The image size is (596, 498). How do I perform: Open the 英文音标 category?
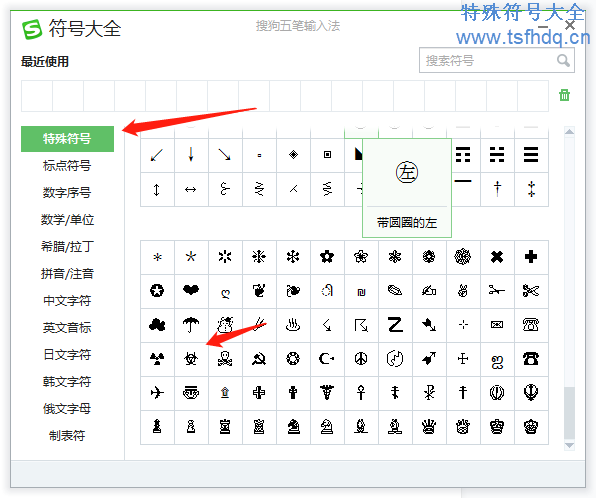point(67,328)
